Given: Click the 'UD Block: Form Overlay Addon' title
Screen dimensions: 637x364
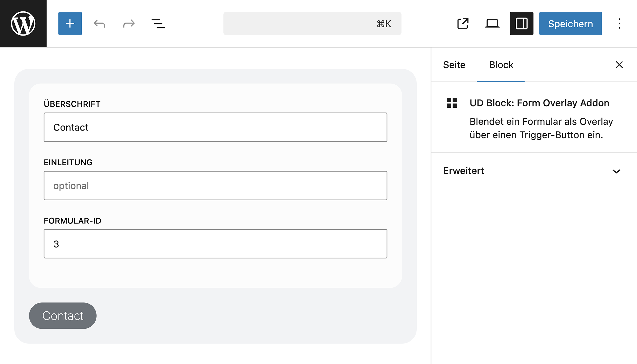Looking at the screenshot, I should 539,103.
